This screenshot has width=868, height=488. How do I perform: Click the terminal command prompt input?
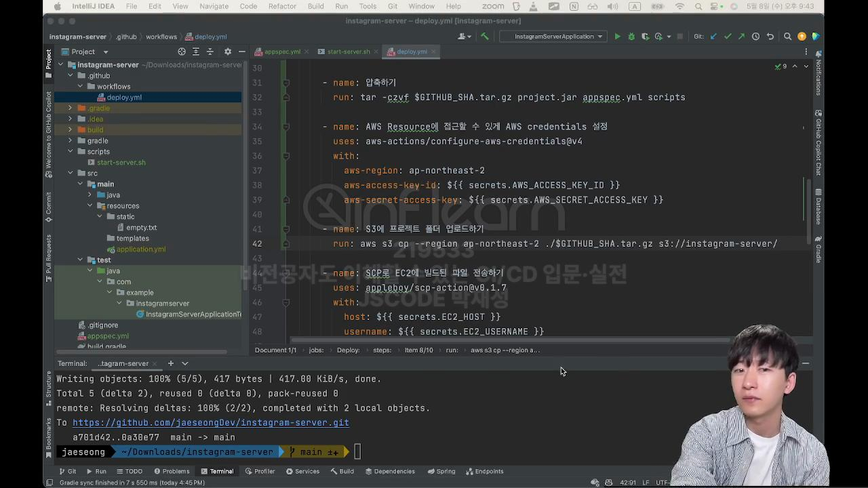[x=358, y=452]
